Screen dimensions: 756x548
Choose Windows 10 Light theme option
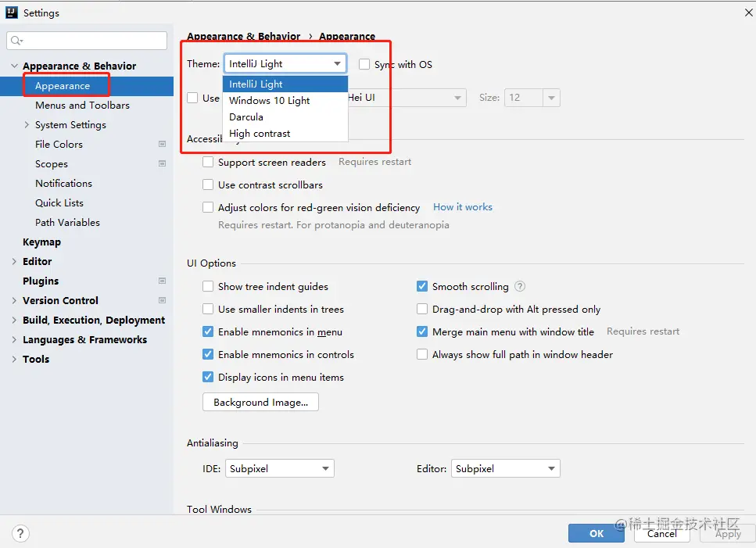click(285, 100)
